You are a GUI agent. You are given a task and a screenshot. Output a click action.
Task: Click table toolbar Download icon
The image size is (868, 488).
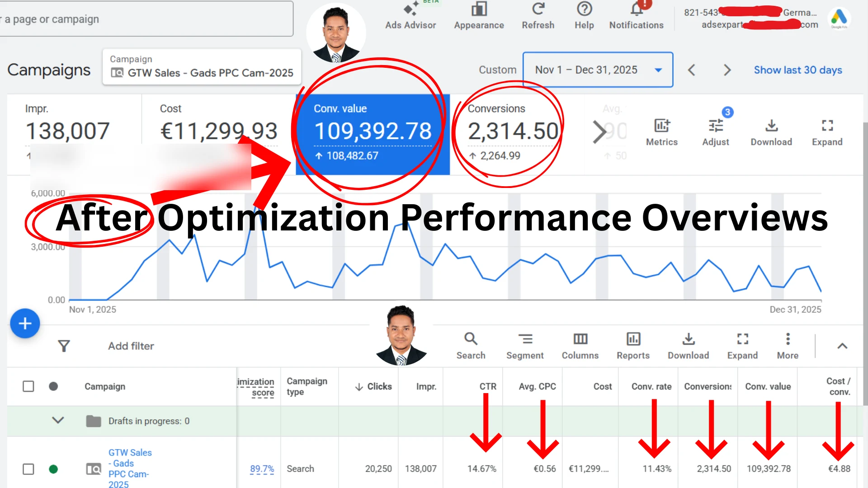(689, 339)
